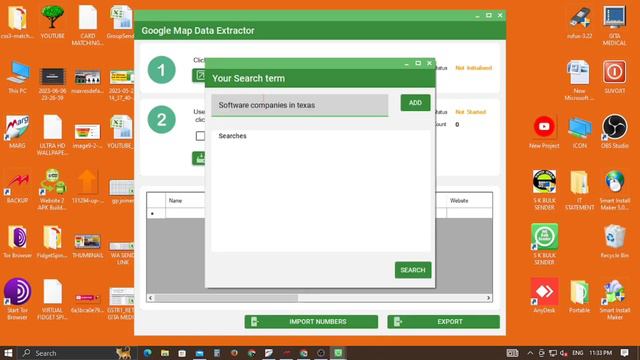Open the Portable folder icon
The image size is (640, 360).
tap(580, 296)
